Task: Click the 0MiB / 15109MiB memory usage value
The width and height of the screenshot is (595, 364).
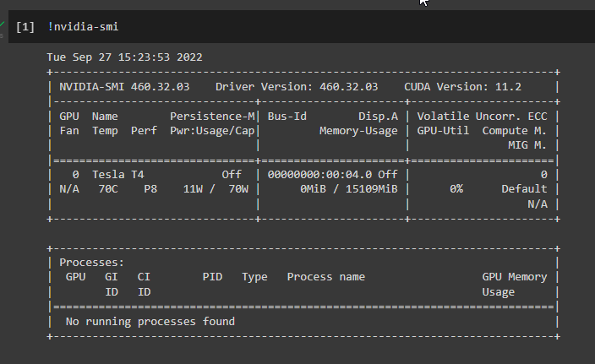Action: pos(348,188)
